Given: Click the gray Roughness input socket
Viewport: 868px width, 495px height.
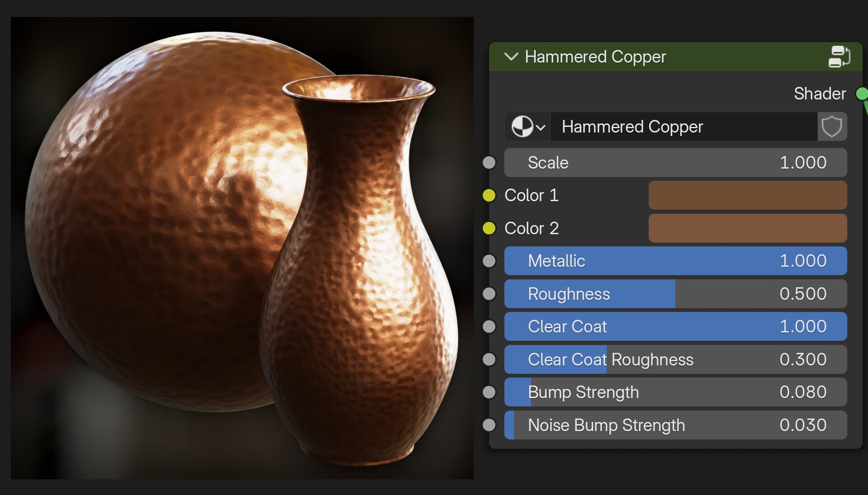Looking at the screenshot, I should (489, 294).
